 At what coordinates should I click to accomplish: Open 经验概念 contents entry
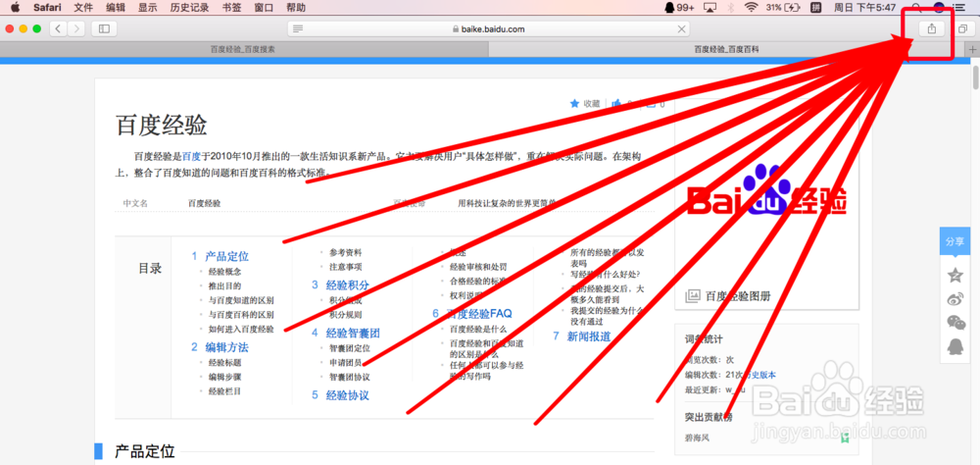pos(225,272)
